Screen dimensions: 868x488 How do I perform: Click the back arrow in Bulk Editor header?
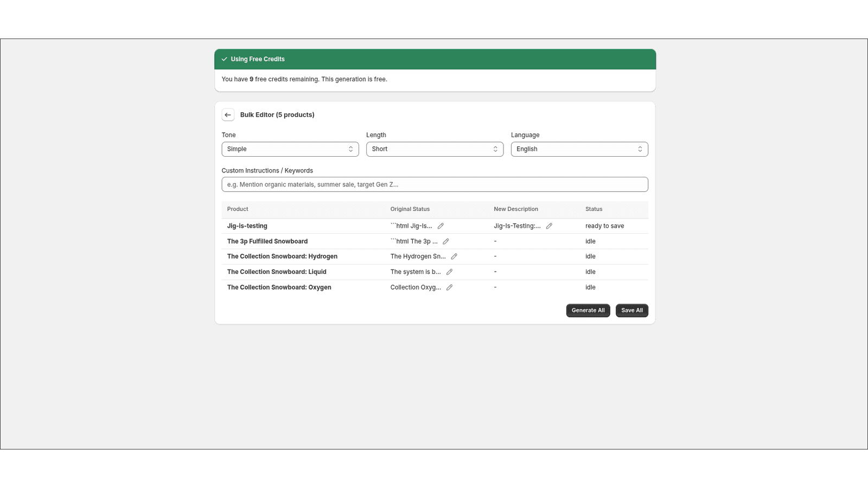click(x=228, y=115)
